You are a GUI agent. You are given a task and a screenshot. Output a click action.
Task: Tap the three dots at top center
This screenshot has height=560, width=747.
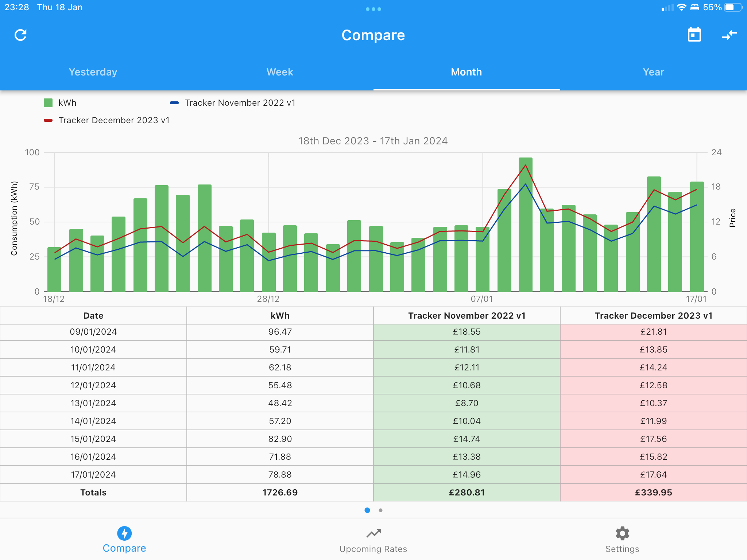(x=373, y=9)
